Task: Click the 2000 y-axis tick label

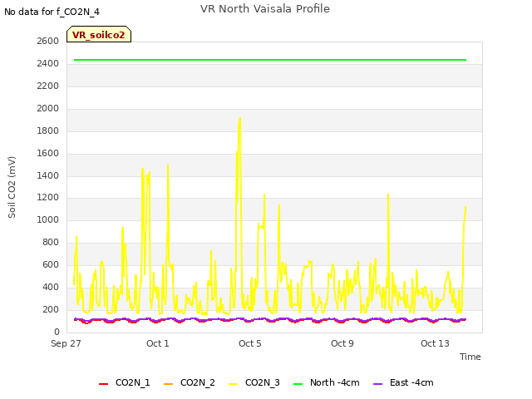Action: (48, 108)
